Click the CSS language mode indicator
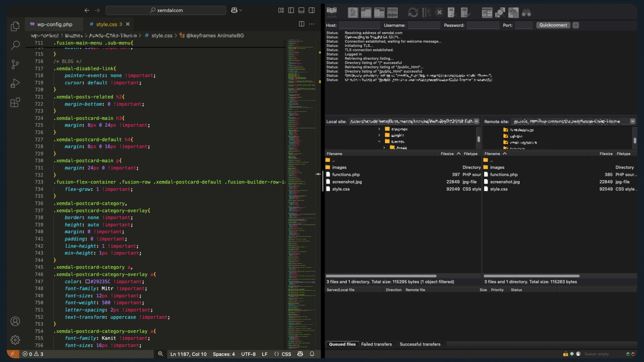Image resolution: width=644 pixels, height=362 pixels. [286, 354]
